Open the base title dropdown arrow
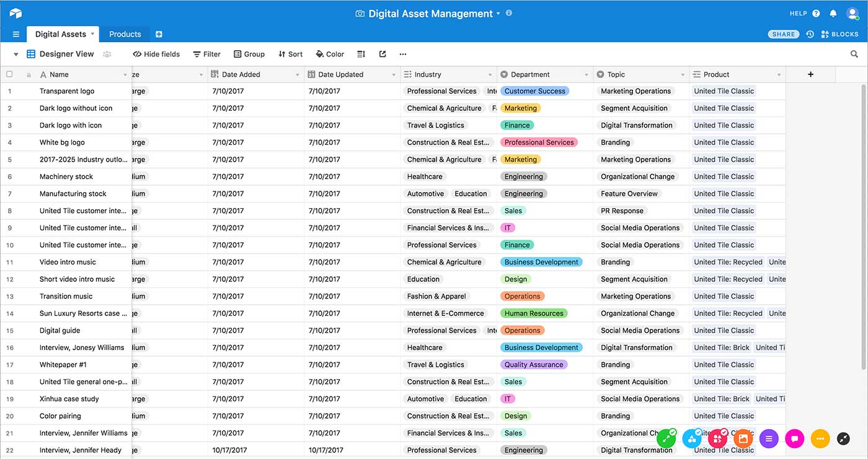 click(498, 14)
